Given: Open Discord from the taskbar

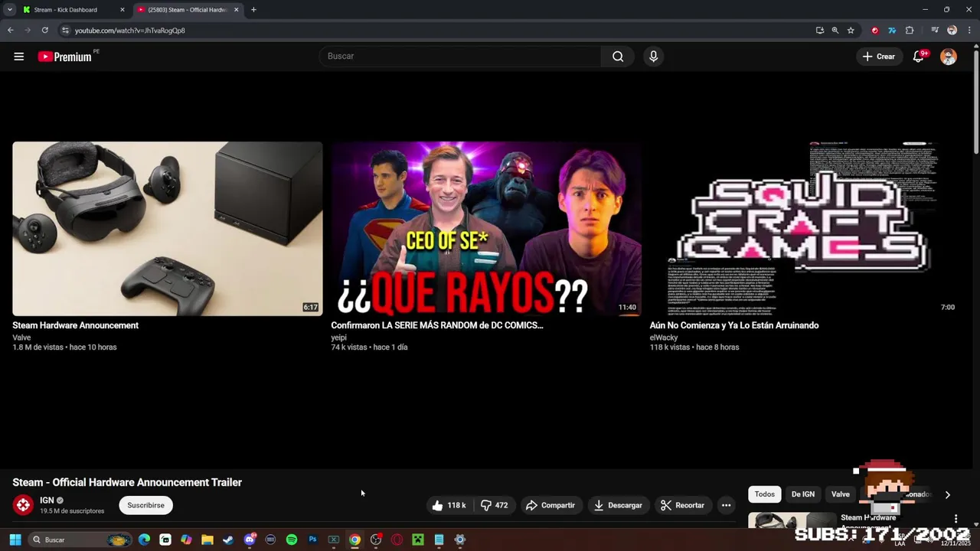Looking at the screenshot, I should coord(250,540).
